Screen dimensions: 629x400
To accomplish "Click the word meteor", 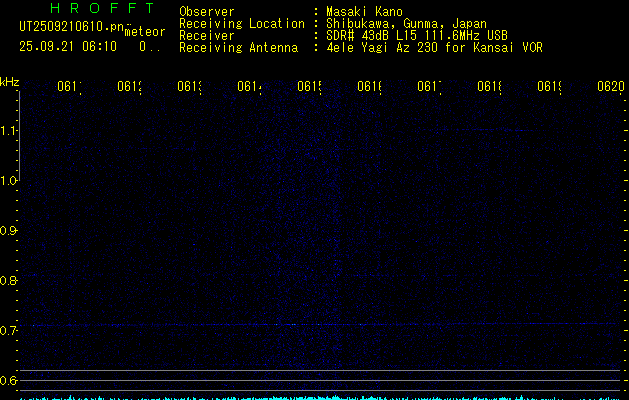I will pos(145,32).
